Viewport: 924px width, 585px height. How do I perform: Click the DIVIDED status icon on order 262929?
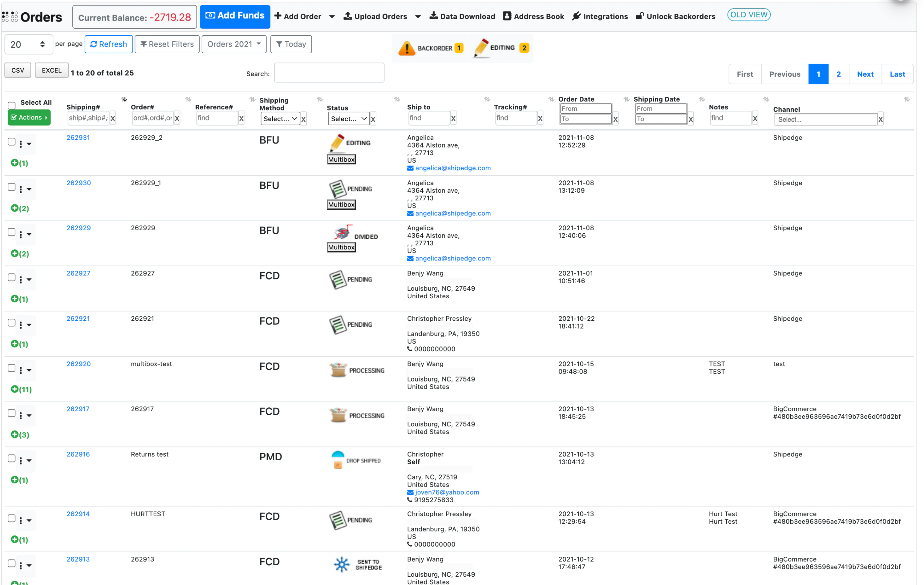(x=342, y=232)
